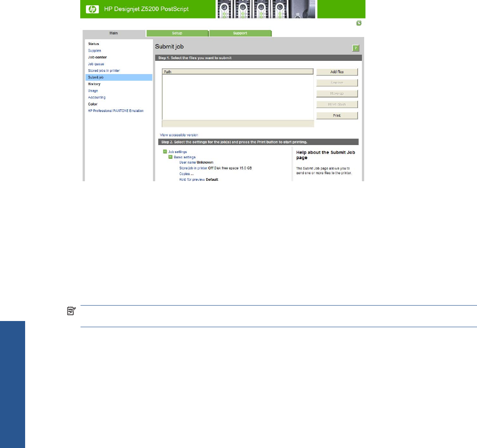The width and height of the screenshot is (477, 448).
Task: Click the 'History' sidebar heading
Action: (x=94, y=84)
